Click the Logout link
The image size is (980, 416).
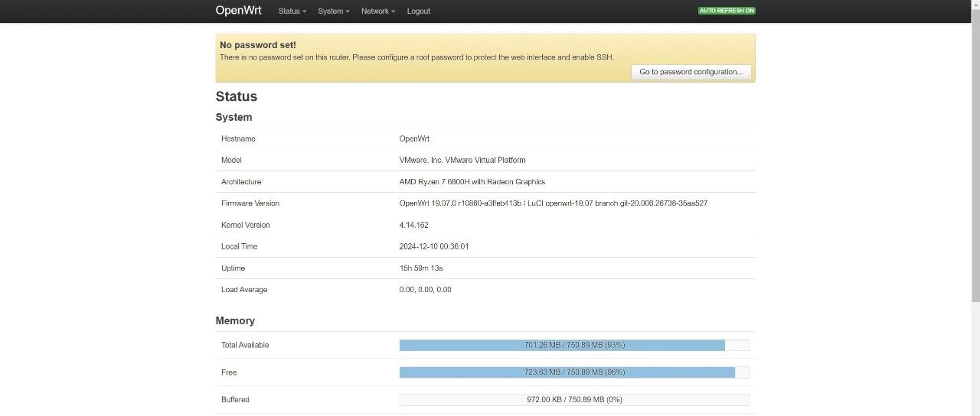coord(418,11)
